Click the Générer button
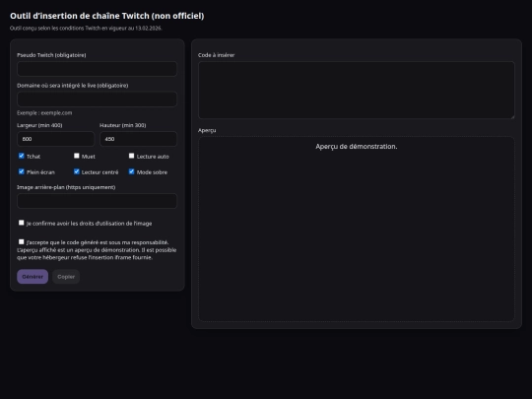 tap(33, 277)
